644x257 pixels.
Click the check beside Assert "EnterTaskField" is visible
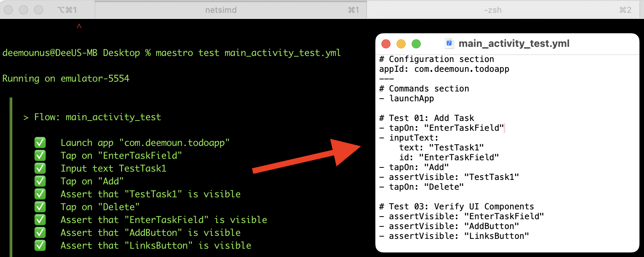click(x=40, y=220)
